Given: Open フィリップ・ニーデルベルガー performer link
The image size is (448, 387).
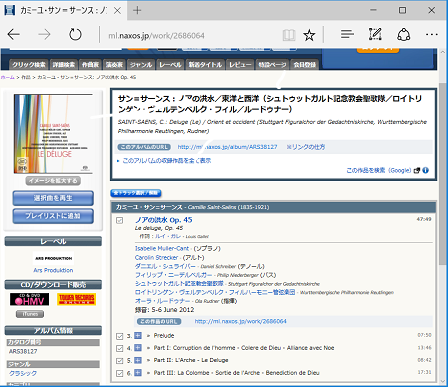Looking at the screenshot, I should 173,275.
